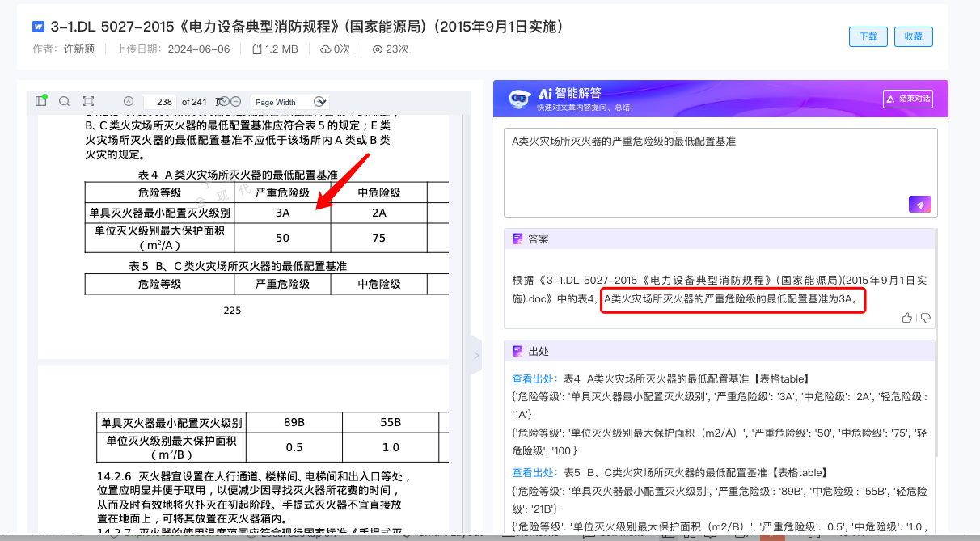The image size is (980, 541).
Task: Give a thumbs down to the AI answer
Action: (926, 318)
